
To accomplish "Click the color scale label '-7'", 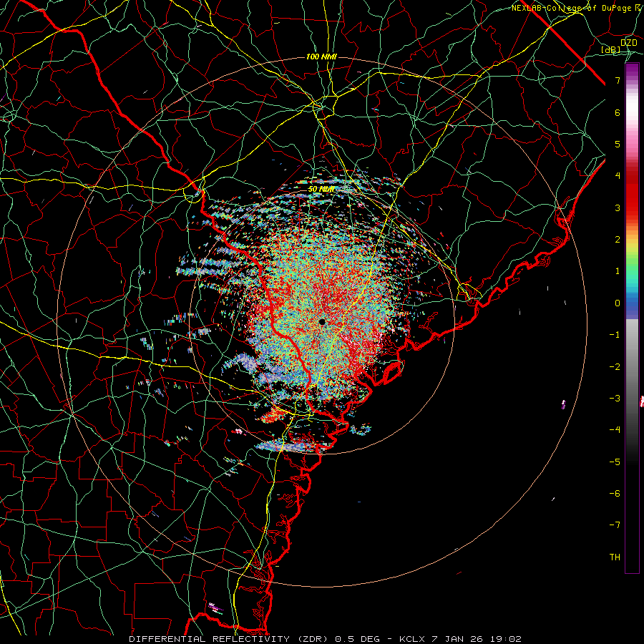I will point(615,525).
